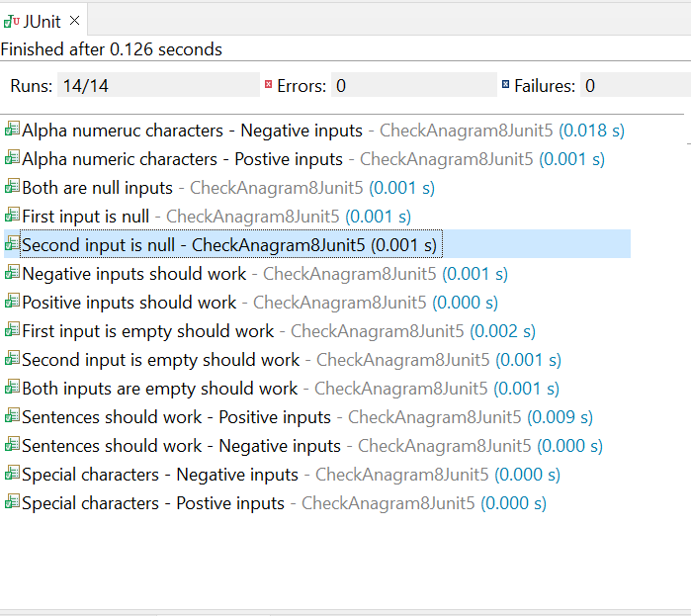This screenshot has height=616, width=691.
Task: Switch to the JUnit tab
Action: pyautogui.click(x=40, y=20)
